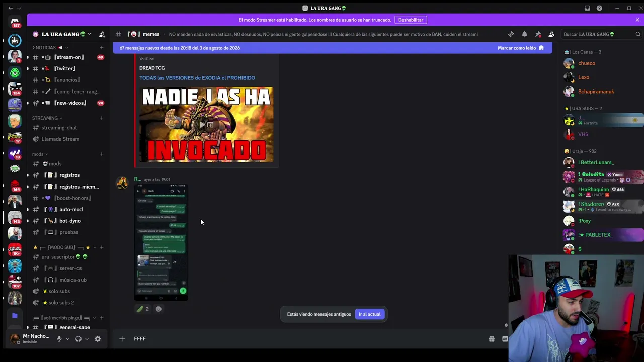Disable Streamer mode with Deshabilitar
Image resolution: width=644 pixels, height=362 pixels.
coord(411,20)
